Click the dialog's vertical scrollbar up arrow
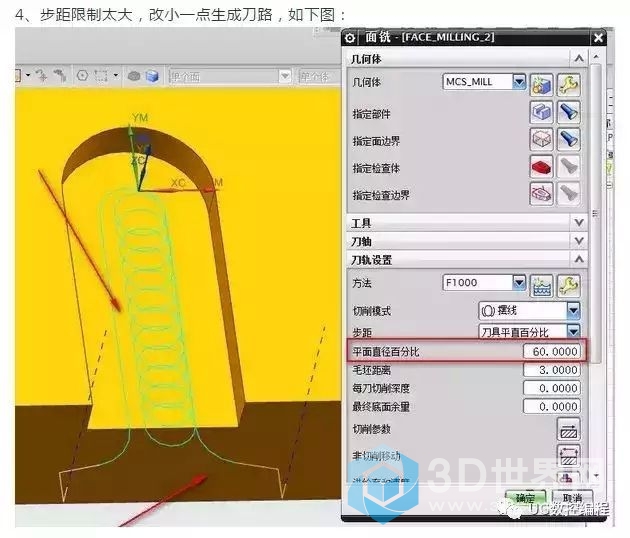The height and width of the screenshot is (538, 630). [x=596, y=57]
